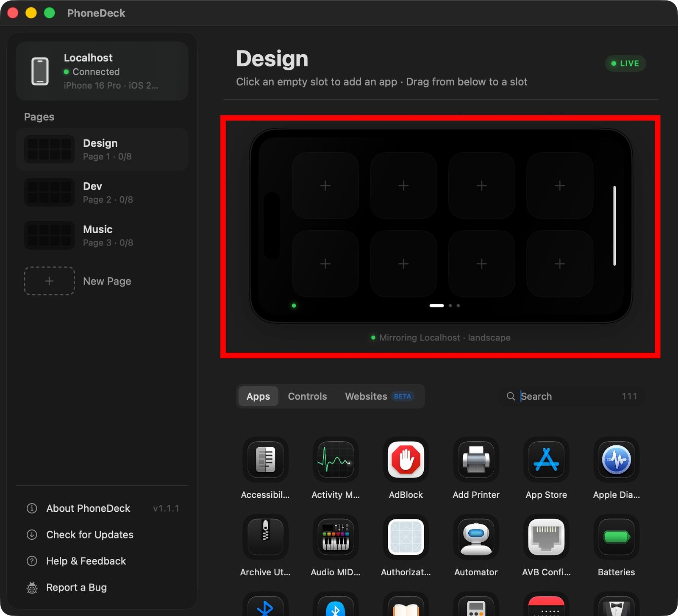This screenshot has height=616, width=678.
Task: Add an app to the first bottom-row slot
Action: 325,264
